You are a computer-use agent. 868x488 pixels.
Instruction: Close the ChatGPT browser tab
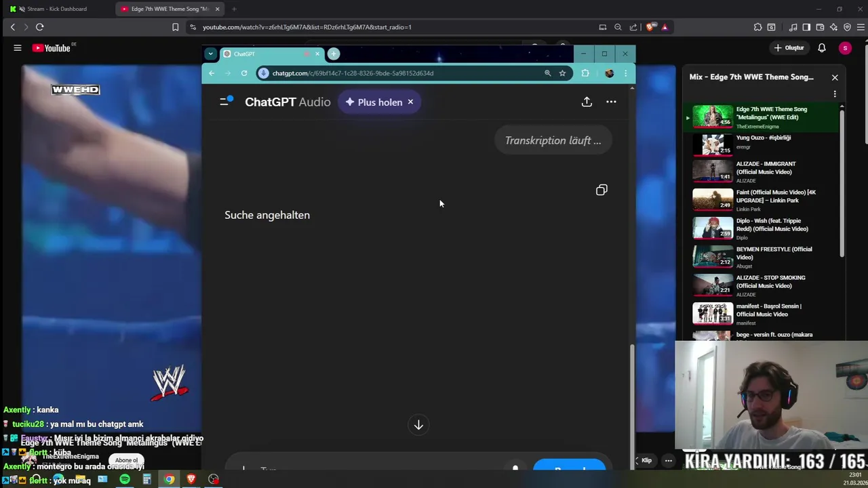pyautogui.click(x=317, y=54)
